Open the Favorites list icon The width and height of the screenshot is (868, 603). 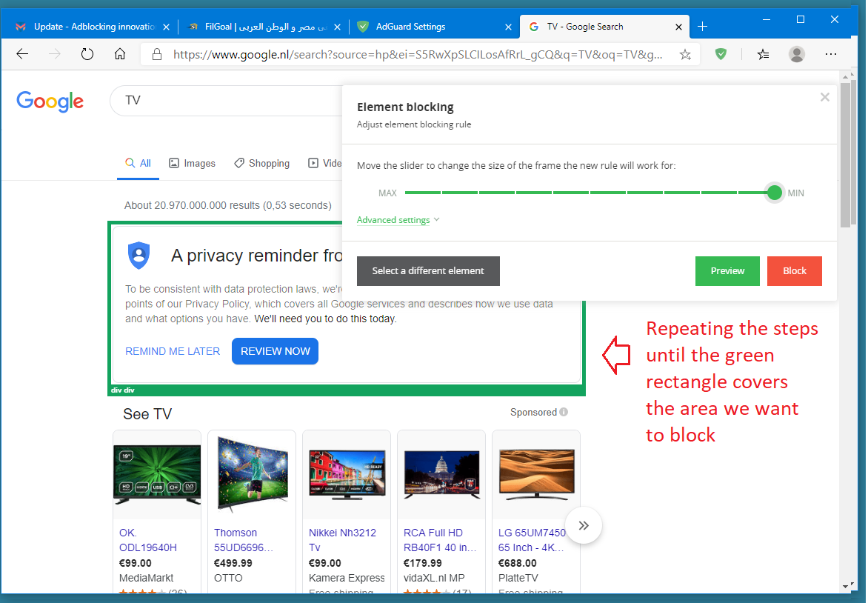(763, 54)
